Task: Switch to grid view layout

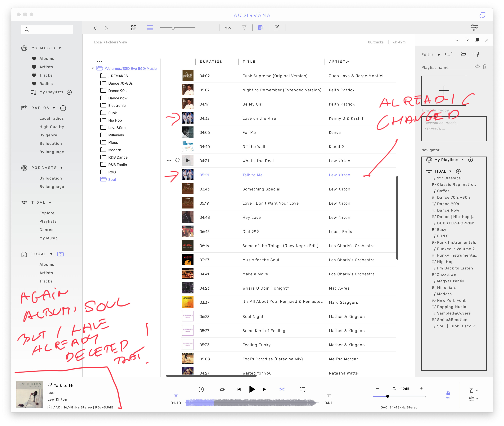Action: 134,28
